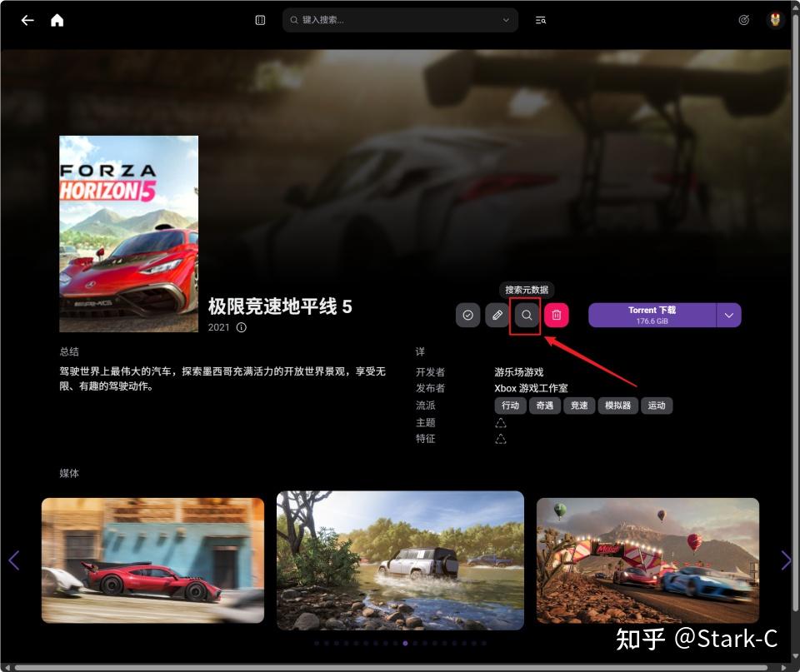Click the cast icon in the top right
Screen dimensions: 800x672
pyautogui.click(x=743, y=20)
